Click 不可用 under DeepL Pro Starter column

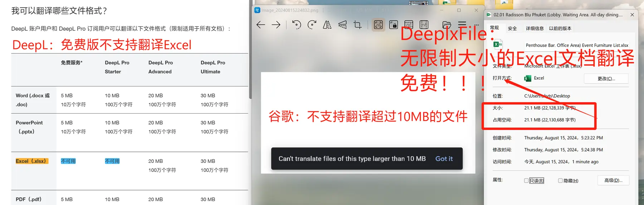(x=112, y=161)
